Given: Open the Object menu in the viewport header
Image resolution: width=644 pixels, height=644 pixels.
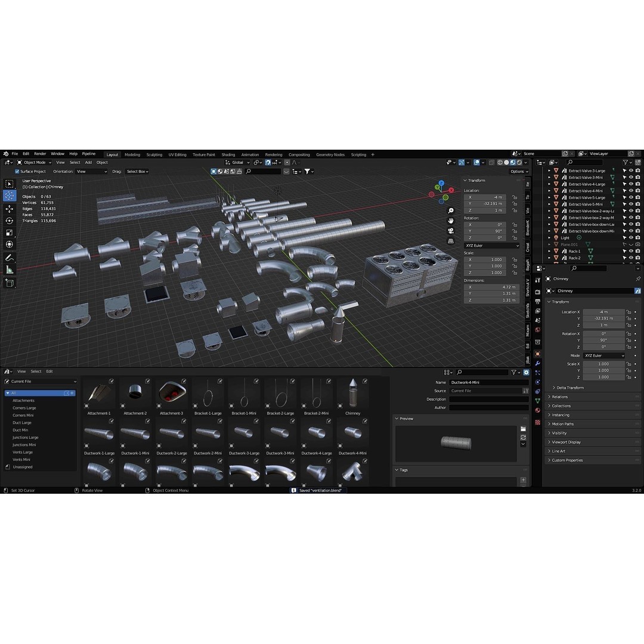Looking at the screenshot, I should pyautogui.click(x=103, y=162).
